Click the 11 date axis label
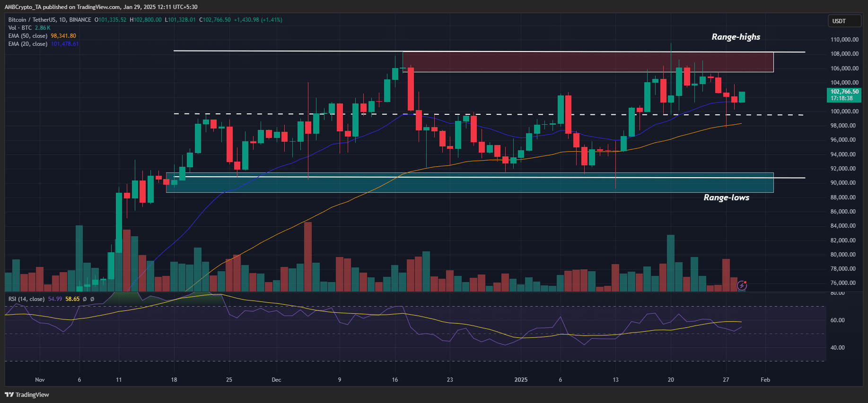Image resolution: width=868 pixels, height=403 pixels. 119,380
